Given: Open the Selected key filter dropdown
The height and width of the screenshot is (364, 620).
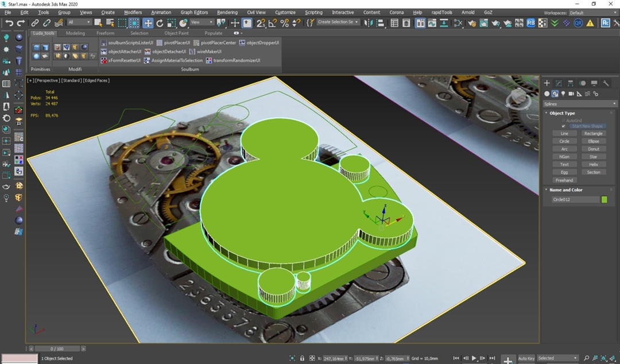Looking at the screenshot, I should coord(557,358).
